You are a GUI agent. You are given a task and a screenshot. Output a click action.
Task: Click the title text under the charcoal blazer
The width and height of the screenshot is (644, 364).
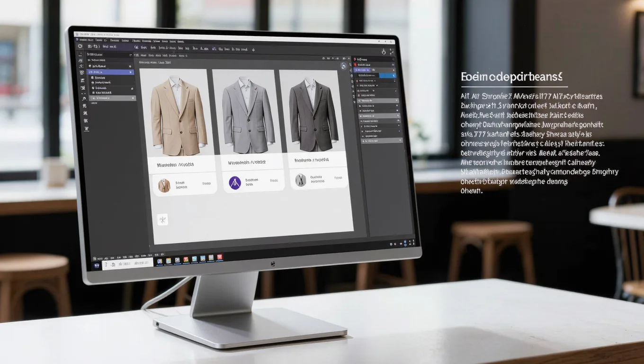coord(312,160)
